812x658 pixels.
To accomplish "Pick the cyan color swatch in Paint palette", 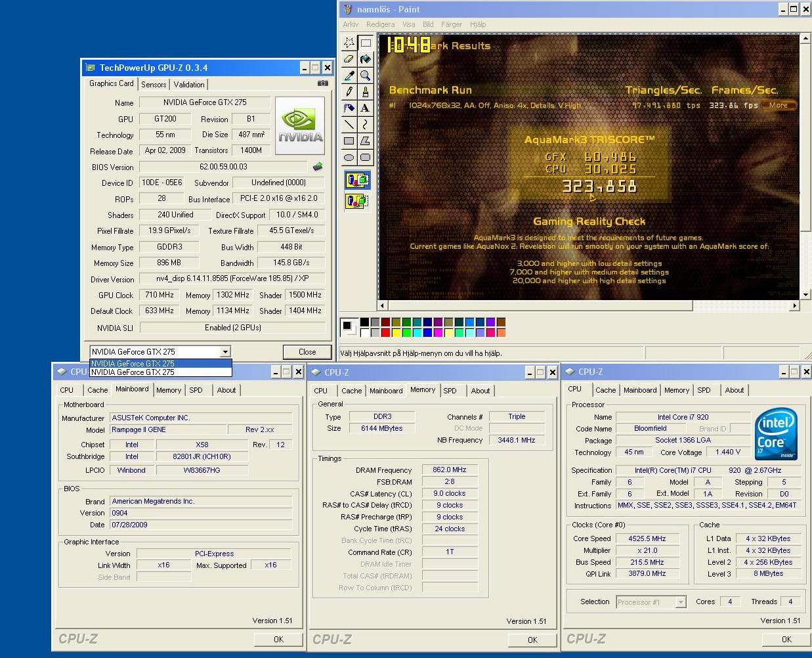I will click(417, 333).
